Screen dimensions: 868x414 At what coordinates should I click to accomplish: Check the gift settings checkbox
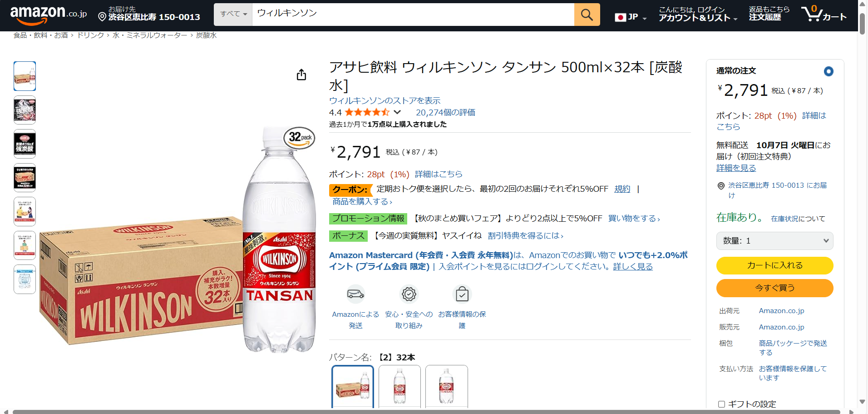click(x=721, y=404)
